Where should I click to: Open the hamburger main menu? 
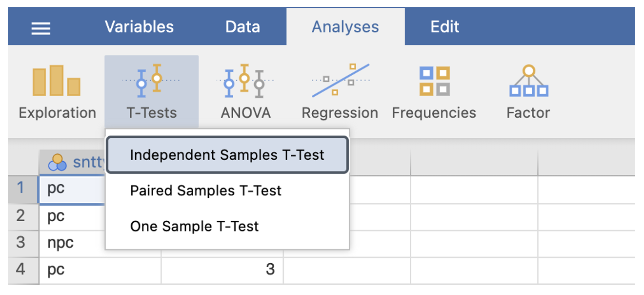pos(40,28)
